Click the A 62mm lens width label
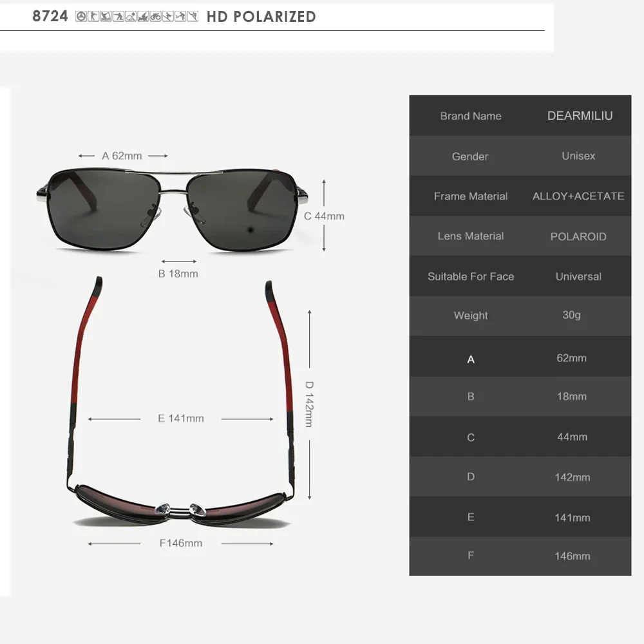The image size is (644, 644). (x=122, y=156)
